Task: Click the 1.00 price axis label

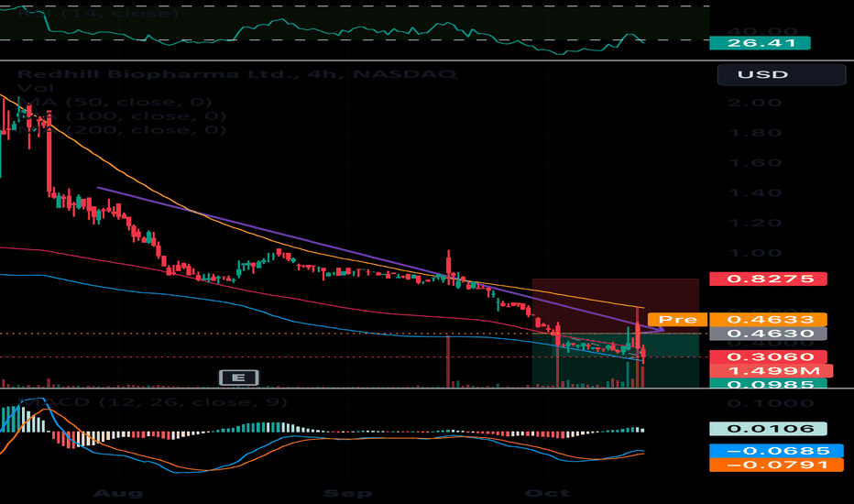Action: pos(755,253)
